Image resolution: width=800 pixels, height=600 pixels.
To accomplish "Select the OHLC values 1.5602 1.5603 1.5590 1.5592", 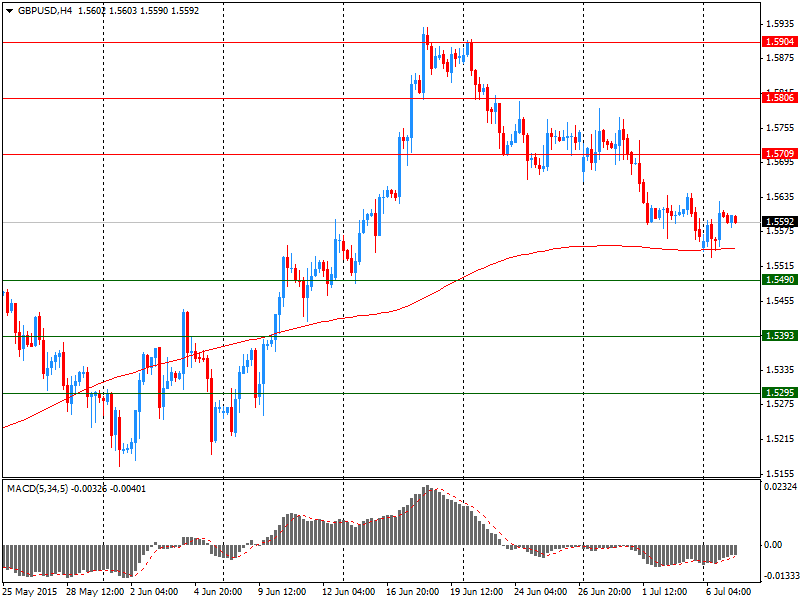I will (138, 10).
